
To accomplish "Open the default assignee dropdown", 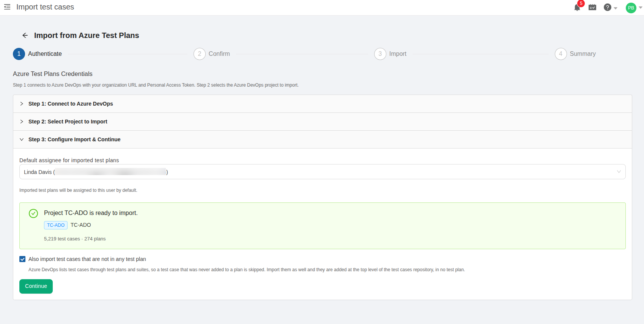I will (x=323, y=172).
